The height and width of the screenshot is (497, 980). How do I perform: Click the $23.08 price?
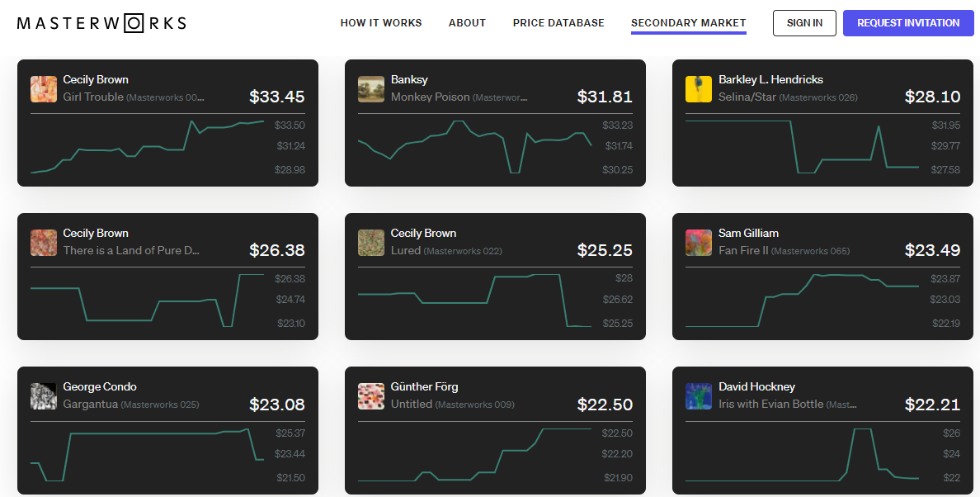pos(277,405)
